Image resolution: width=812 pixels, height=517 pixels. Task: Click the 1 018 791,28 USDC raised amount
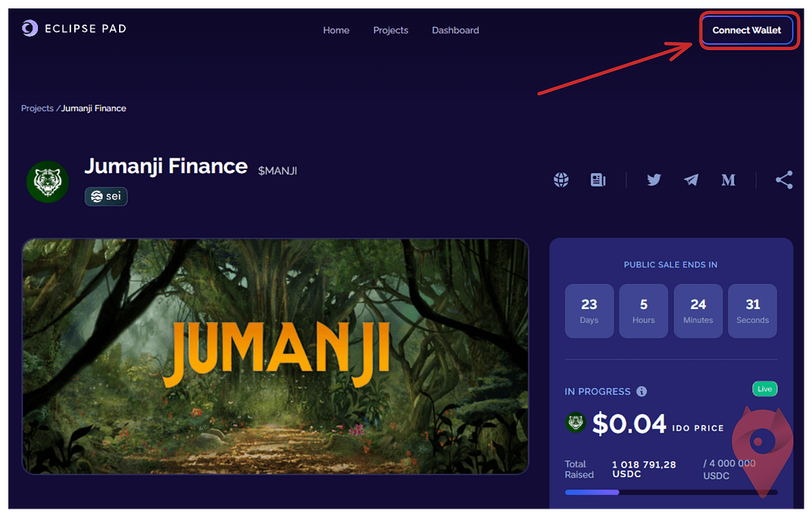click(643, 469)
